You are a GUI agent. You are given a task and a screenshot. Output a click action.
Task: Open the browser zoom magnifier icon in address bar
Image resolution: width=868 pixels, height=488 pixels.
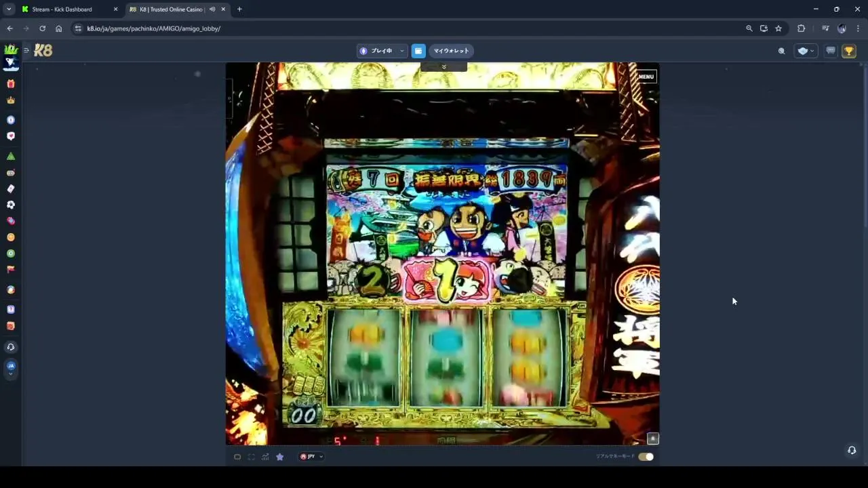point(749,28)
